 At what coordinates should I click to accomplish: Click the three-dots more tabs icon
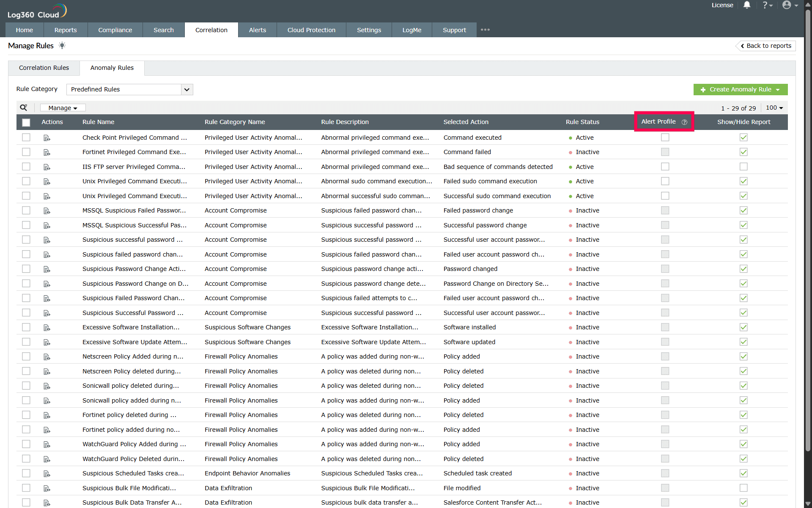coord(485,30)
